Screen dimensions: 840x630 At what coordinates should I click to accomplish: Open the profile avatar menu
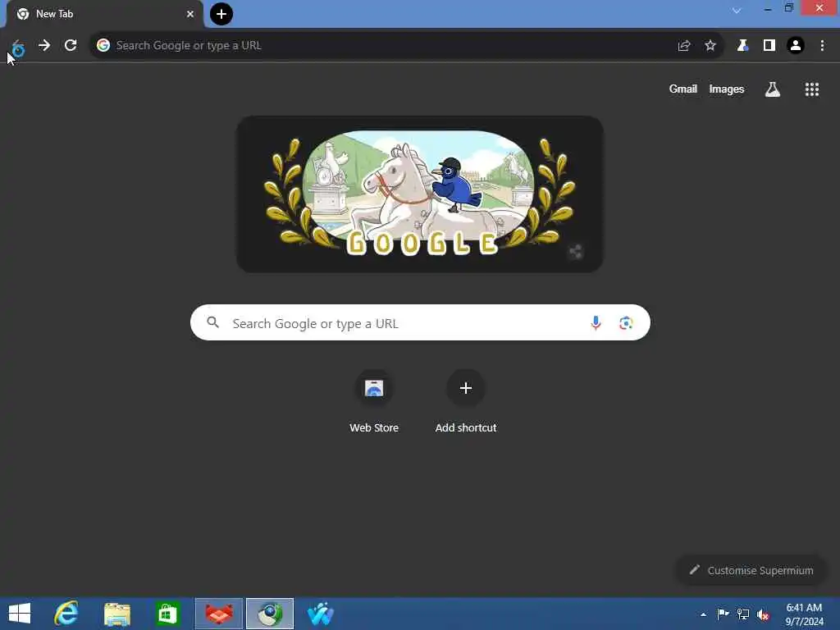pos(796,46)
